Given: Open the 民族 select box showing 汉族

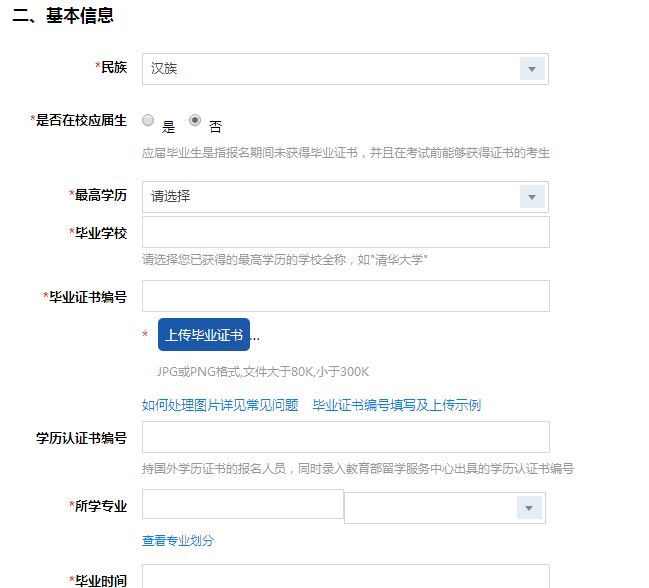Looking at the screenshot, I should pos(330,69).
